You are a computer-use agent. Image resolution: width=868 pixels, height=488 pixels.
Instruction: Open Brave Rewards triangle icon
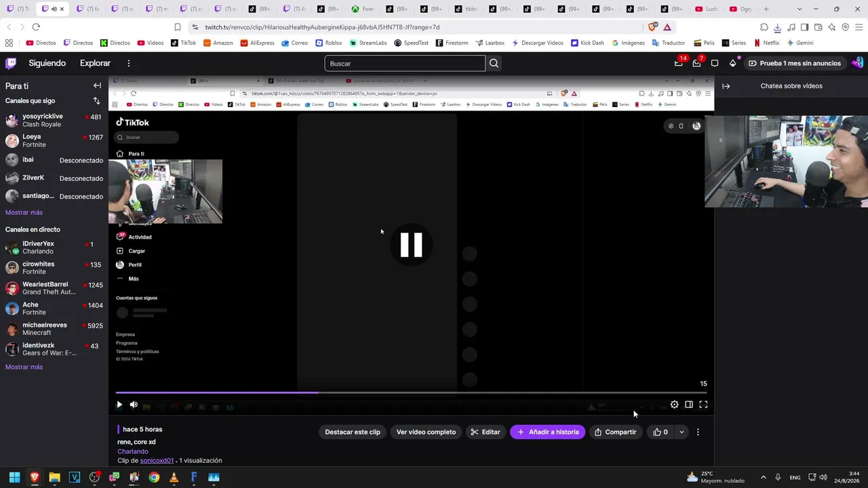(667, 27)
